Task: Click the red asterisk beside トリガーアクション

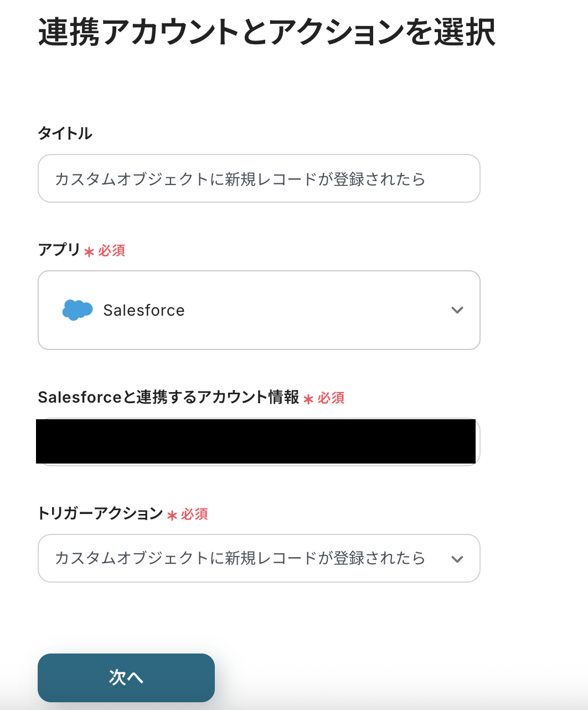Action: 172,516
